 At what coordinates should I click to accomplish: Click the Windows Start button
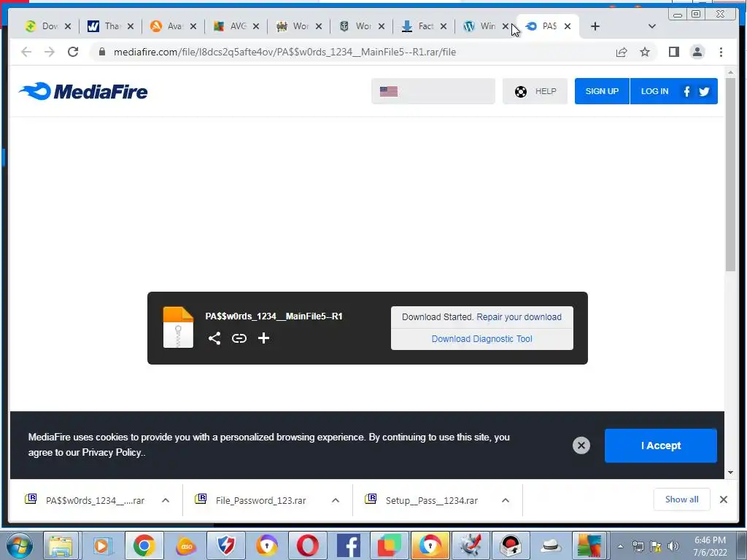point(18,545)
